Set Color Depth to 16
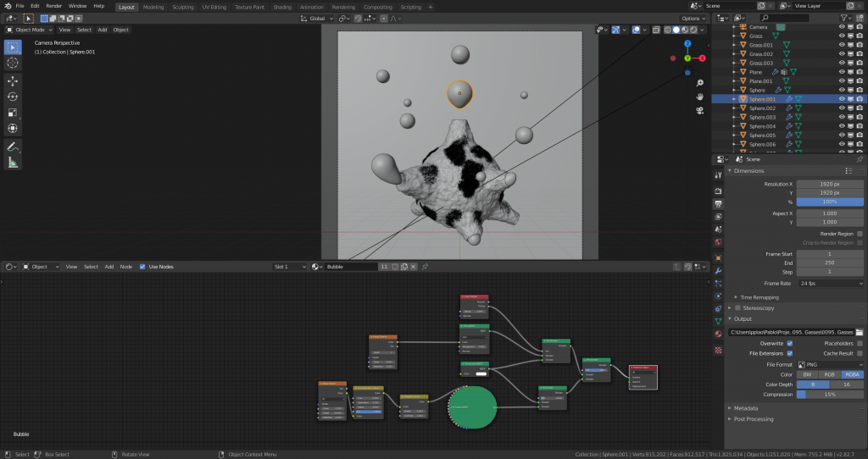Viewport: 868px width, 459px height. point(847,384)
